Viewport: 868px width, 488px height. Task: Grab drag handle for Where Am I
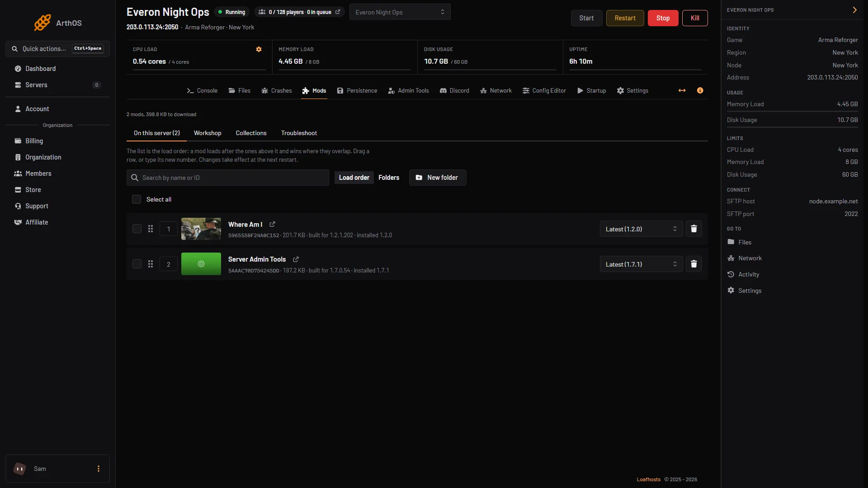click(151, 229)
